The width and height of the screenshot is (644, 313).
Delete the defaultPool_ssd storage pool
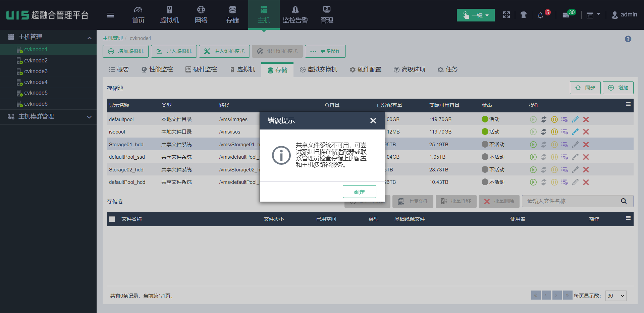(586, 157)
